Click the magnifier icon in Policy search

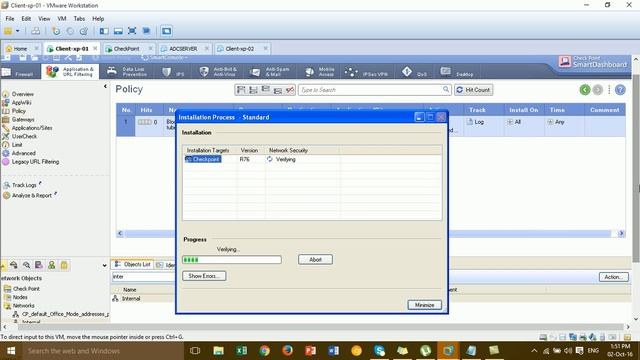446,89
